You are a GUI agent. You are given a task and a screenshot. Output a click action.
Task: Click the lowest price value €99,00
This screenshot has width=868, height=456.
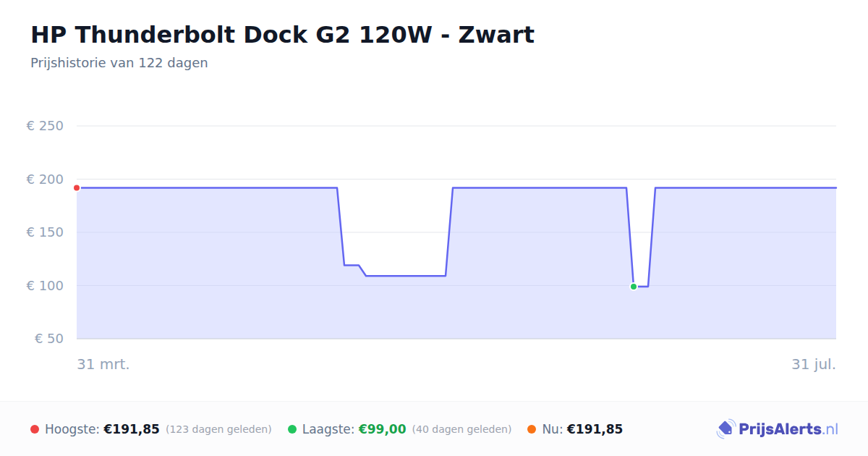click(383, 429)
